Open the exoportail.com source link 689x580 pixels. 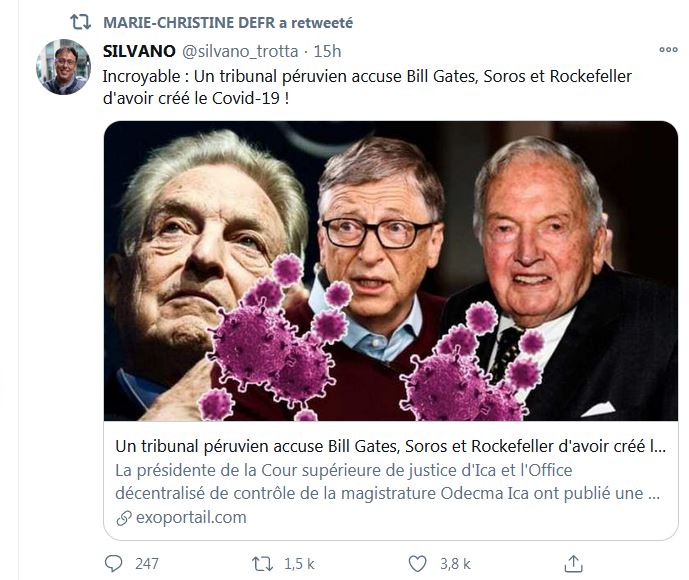(189, 518)
